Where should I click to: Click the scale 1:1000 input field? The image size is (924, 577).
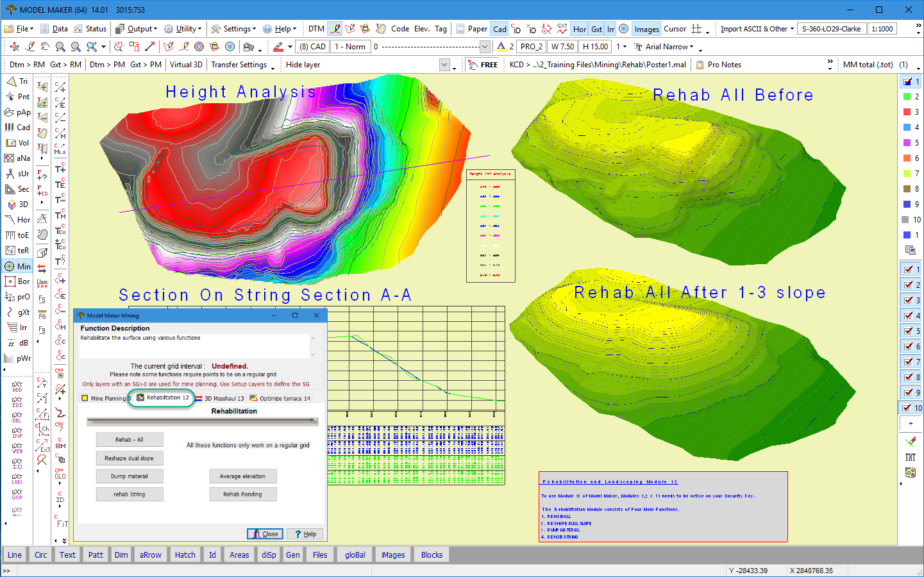click(882, 29)
